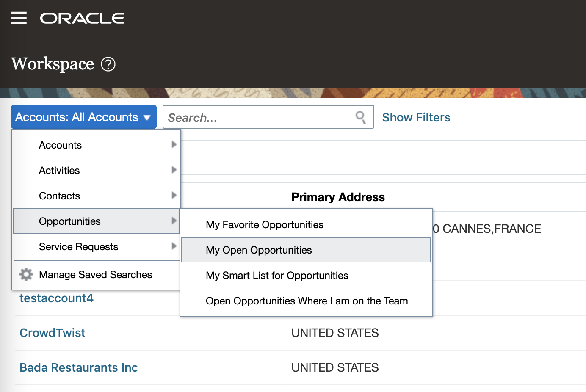Expand the Service Requests submenu arrow
Screen dimensions: 586x392
174,246
